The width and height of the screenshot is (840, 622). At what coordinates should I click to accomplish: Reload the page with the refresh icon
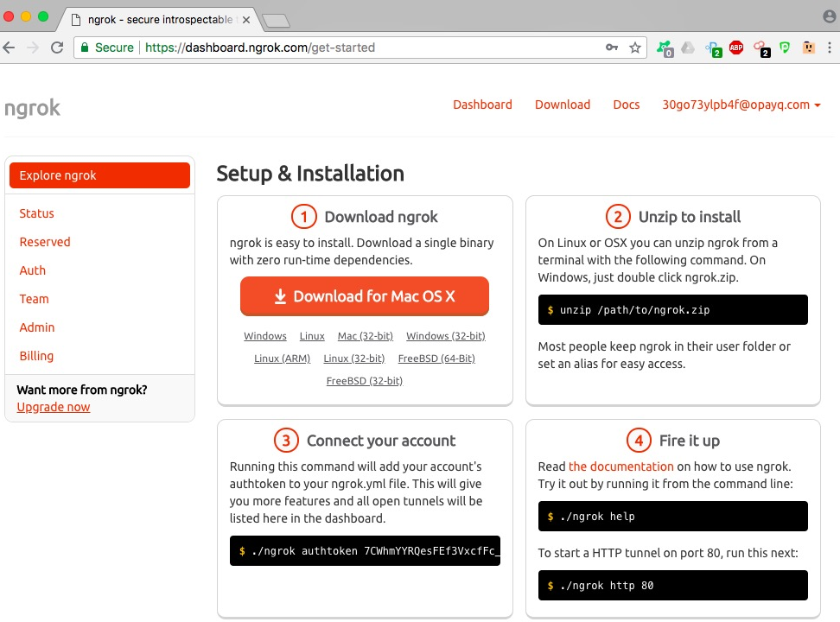[57, 48]
